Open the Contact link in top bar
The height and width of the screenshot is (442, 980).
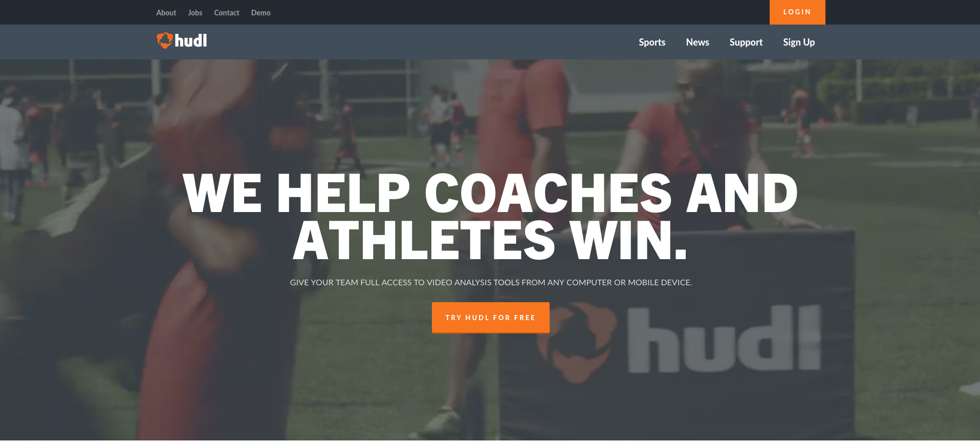pyautogui.click(x=227, y=13)
